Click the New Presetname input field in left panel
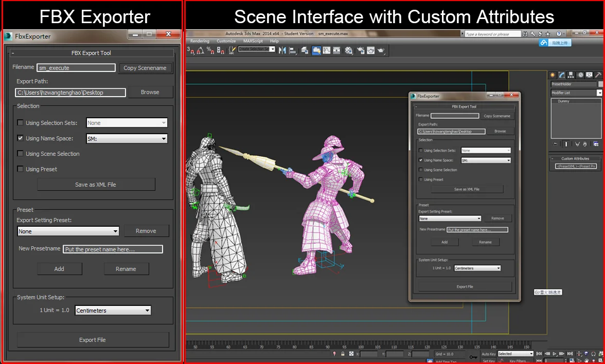605x364 pixels. pos(113,249)
